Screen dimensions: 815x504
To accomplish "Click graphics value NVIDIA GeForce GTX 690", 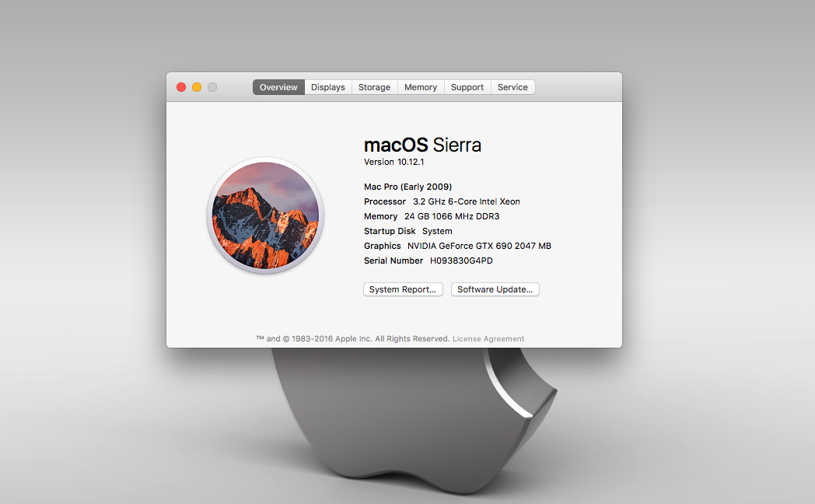I will [x=479, y=246].
